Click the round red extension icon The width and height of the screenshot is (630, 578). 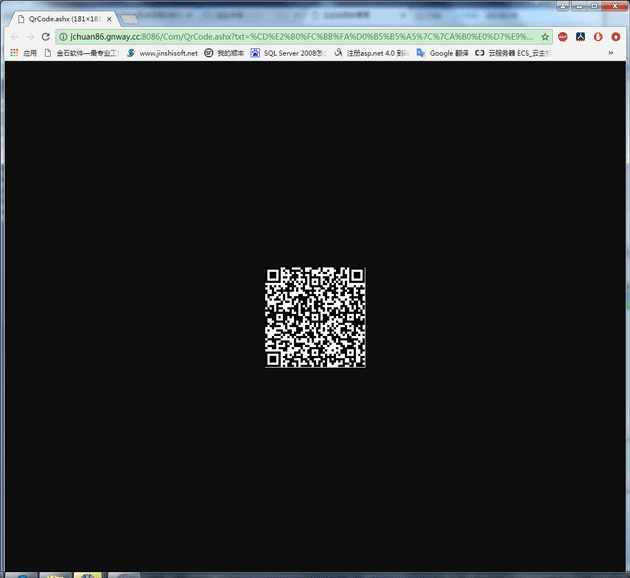pyautogui.click(x=598, y=36)
